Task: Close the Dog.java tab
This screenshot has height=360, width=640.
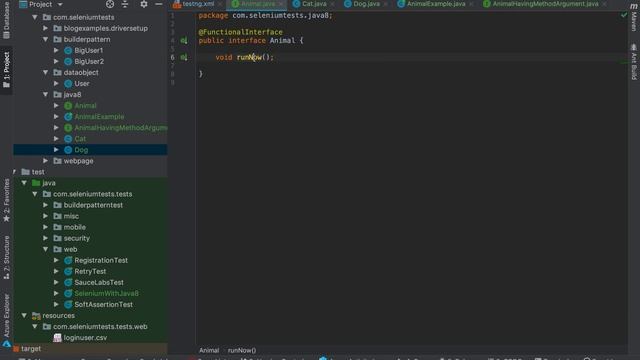Action: coord(385,4)
